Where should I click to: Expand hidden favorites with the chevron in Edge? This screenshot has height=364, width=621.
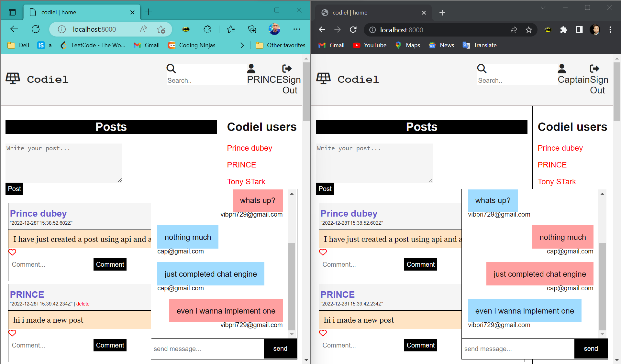coord(242,45)
